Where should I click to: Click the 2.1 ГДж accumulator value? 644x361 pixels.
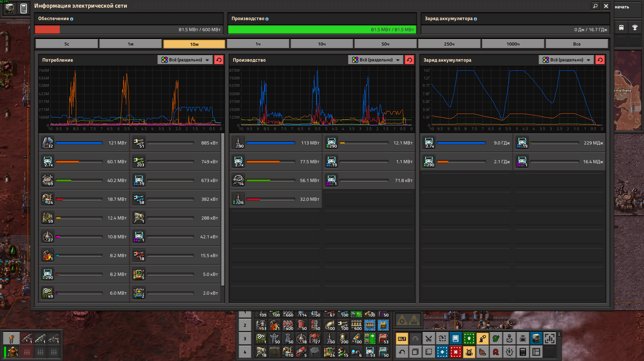pos(502,162)
